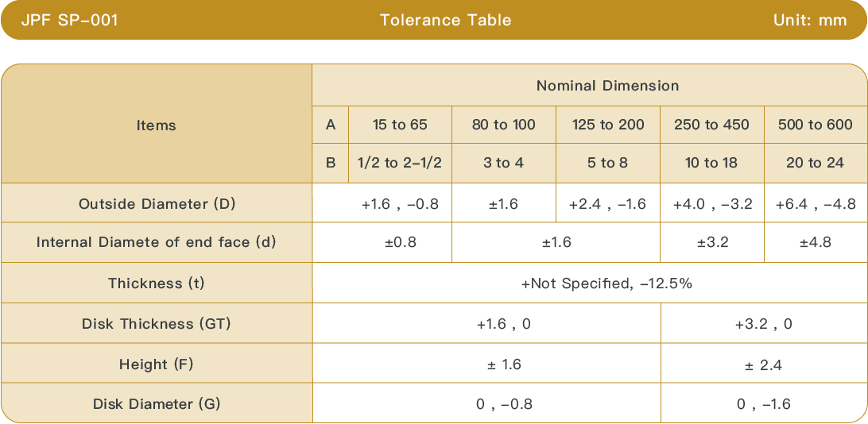
Task: Click the Unit: mm label
Action: click(x=810, y=21)
